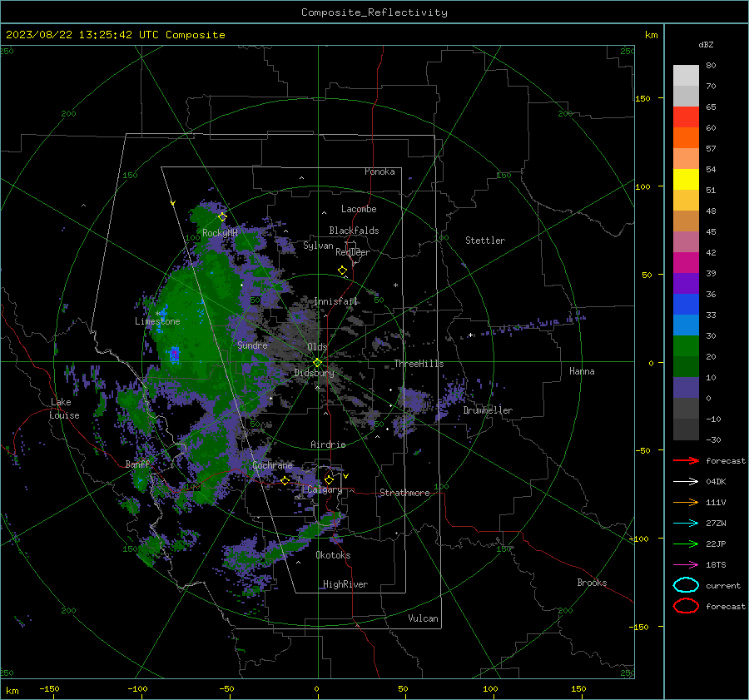Click the yellow diamond marker near RockyMH
The image size is (749, 700).
222,217
